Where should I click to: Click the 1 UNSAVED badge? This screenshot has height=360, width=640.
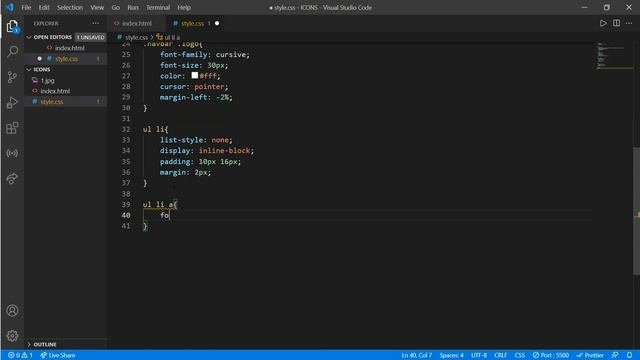91,37
